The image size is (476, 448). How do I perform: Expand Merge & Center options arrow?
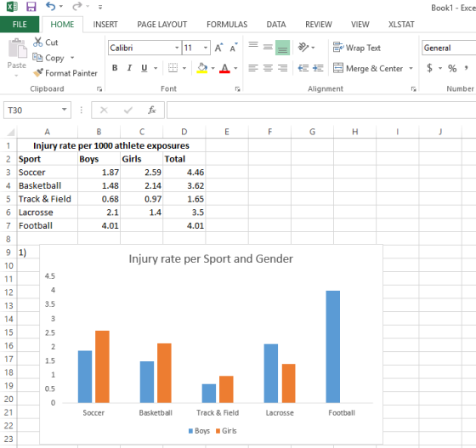pyautogui.click(x=411, y=68)
